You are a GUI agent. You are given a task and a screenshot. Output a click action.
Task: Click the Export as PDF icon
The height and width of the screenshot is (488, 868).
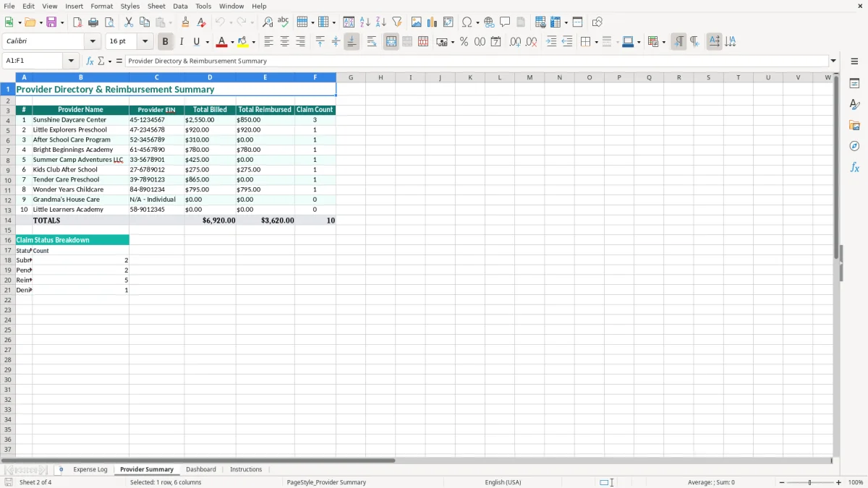(x=77, y=22)
